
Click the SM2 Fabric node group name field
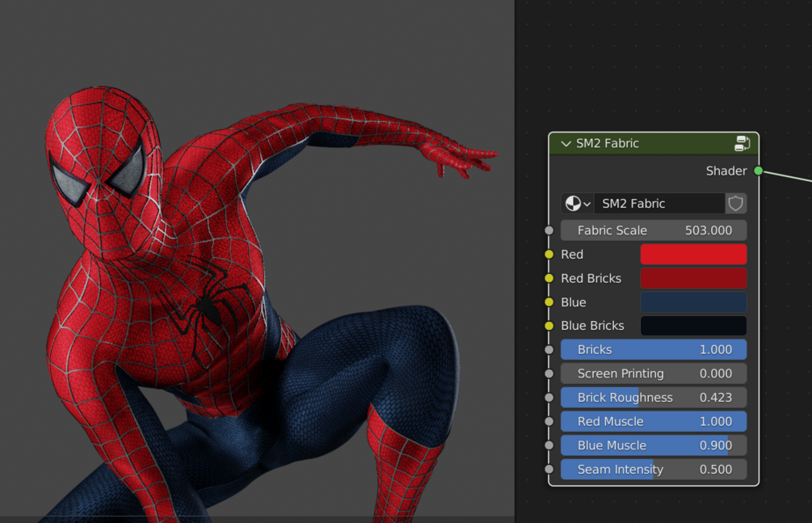[x=658, y=204]
